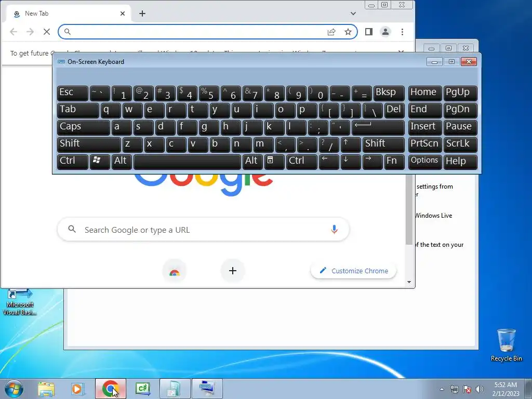Toggle the right Ctrl key
The width and height of the screenshot is (532, 399).
pos(302,162)
